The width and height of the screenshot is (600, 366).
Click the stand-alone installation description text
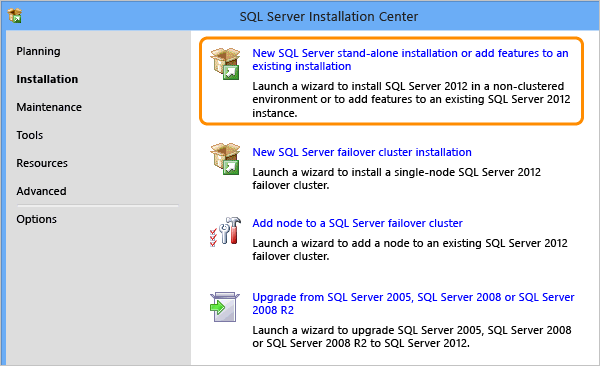pos(411,100)
